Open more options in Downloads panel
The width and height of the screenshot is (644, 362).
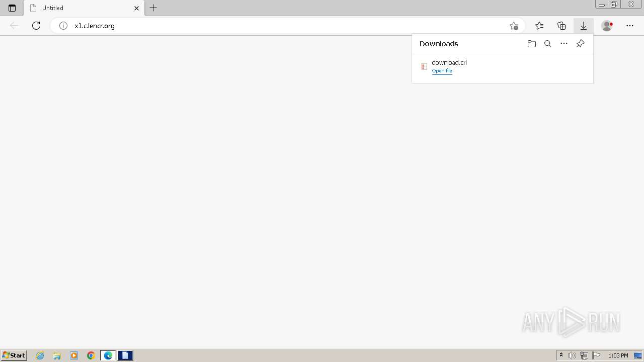pyautogui.click(x=564, y=44)
